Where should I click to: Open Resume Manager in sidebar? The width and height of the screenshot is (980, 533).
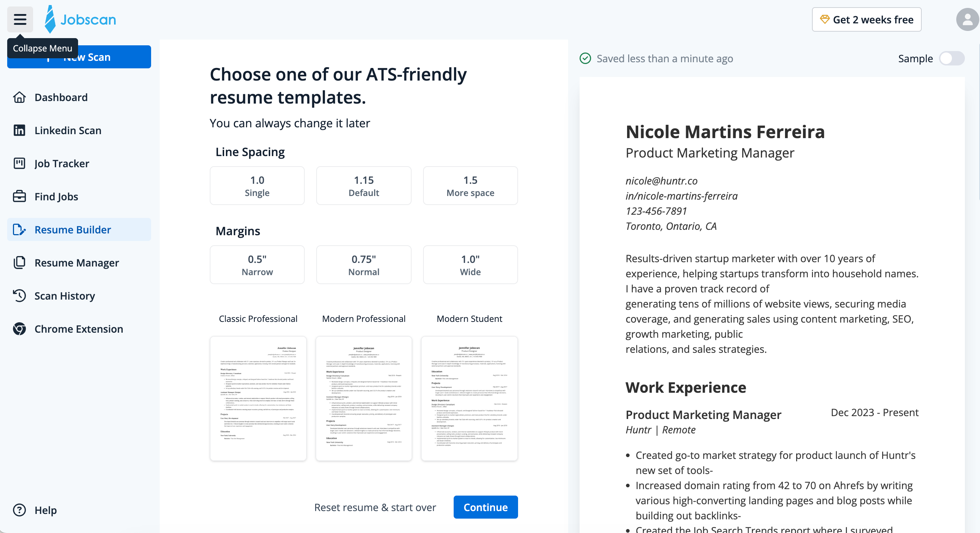point(77,263)
